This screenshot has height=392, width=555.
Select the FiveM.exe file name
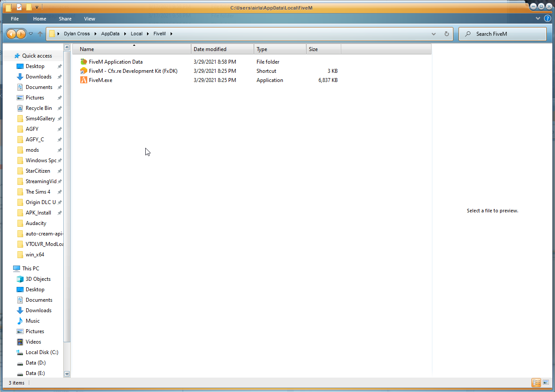pyautogui.click(x=100, y=80)
